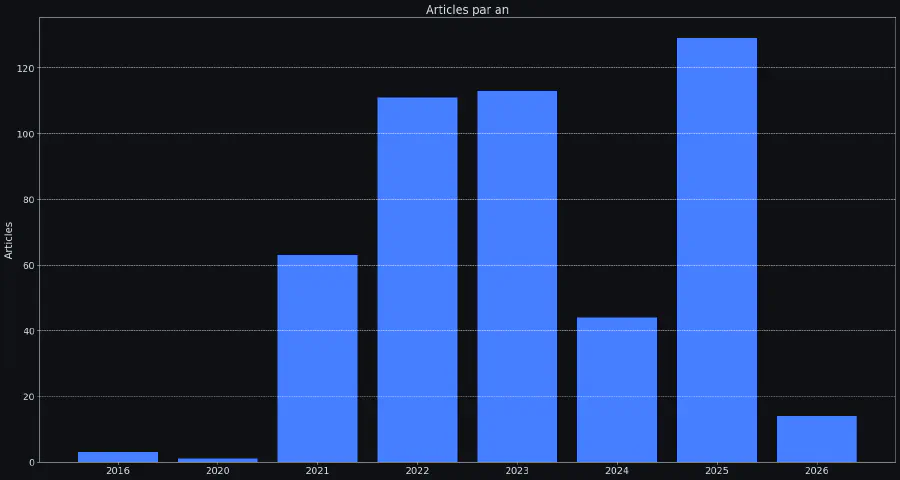Select the 2024 bar
This screenshot has width=900, height=480.
pyautogui.click(x=617, y=389)
